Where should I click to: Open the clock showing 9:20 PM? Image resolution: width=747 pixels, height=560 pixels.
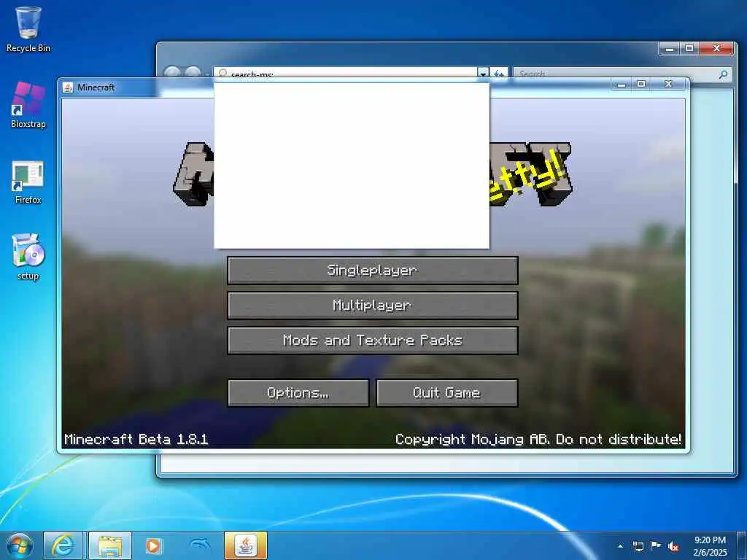(x=710, y=545)
